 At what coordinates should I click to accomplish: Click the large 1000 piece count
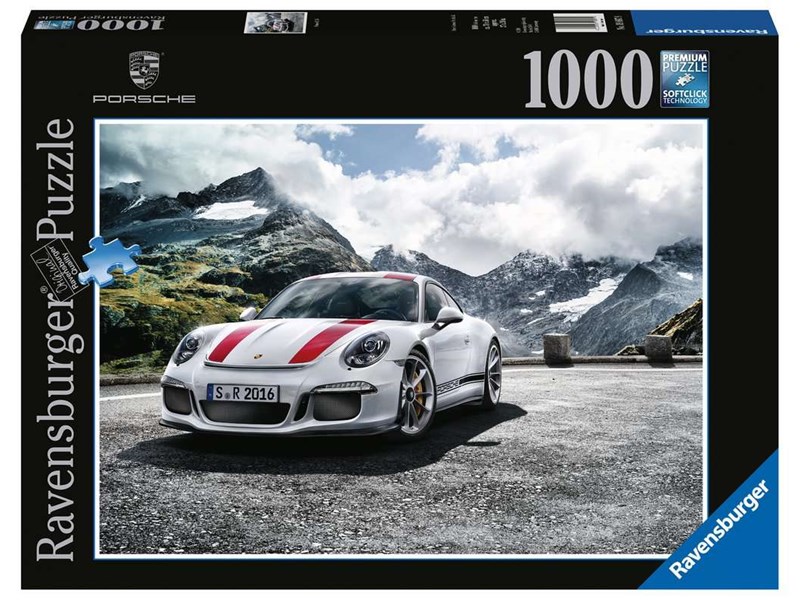(588, 79)
